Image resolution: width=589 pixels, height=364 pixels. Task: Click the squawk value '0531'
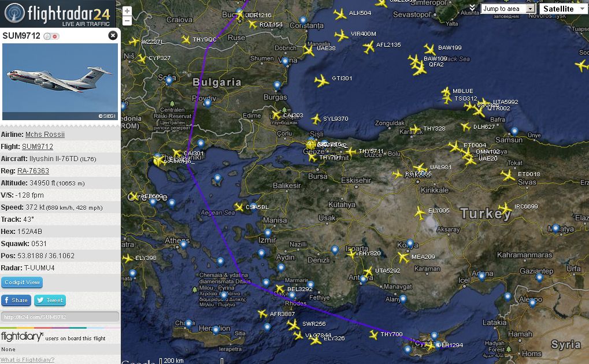[39, 244]
